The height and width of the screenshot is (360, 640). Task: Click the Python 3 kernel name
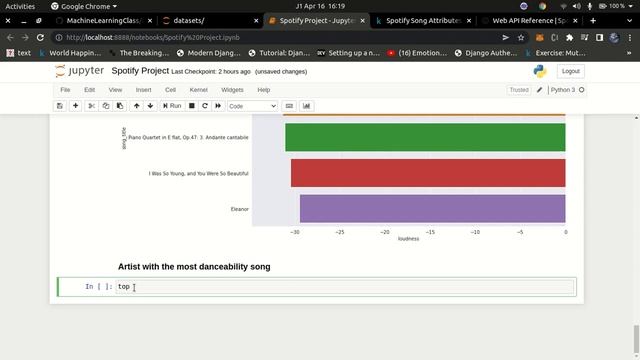[x=562, y=90]
